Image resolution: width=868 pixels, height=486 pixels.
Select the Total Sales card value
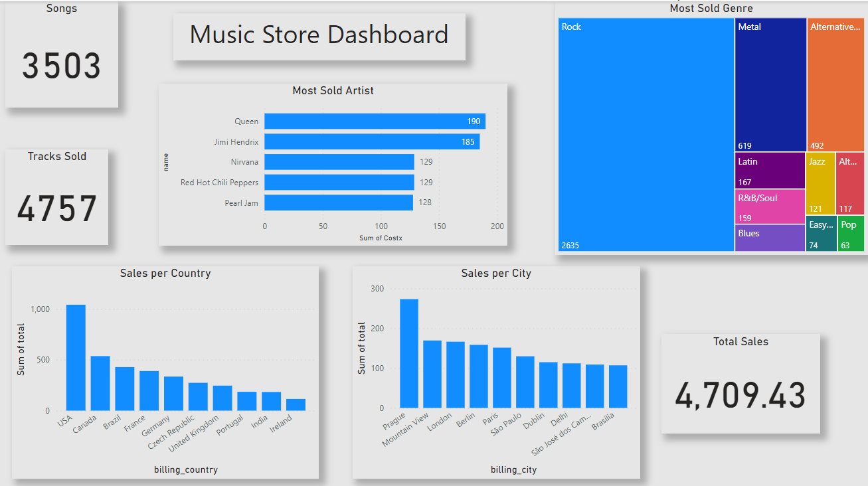740,395
